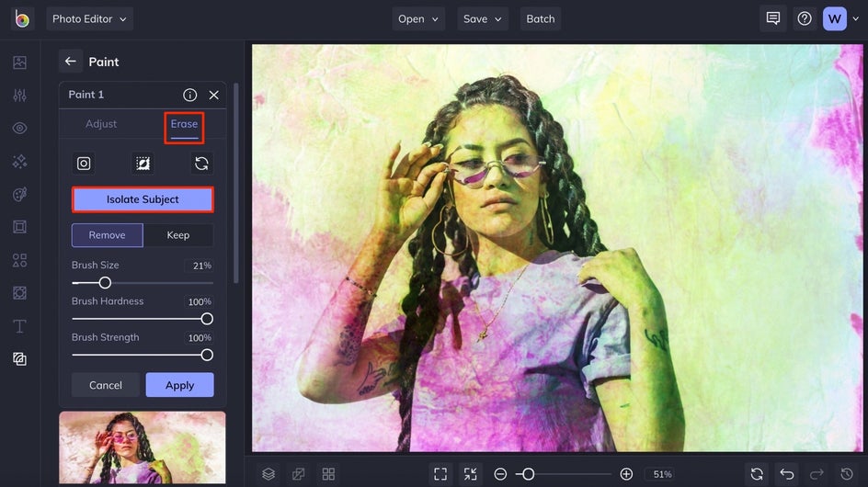Click the Brush Strength 100% value field
This screenshot has height=487, width=868.
click(200, 337)
